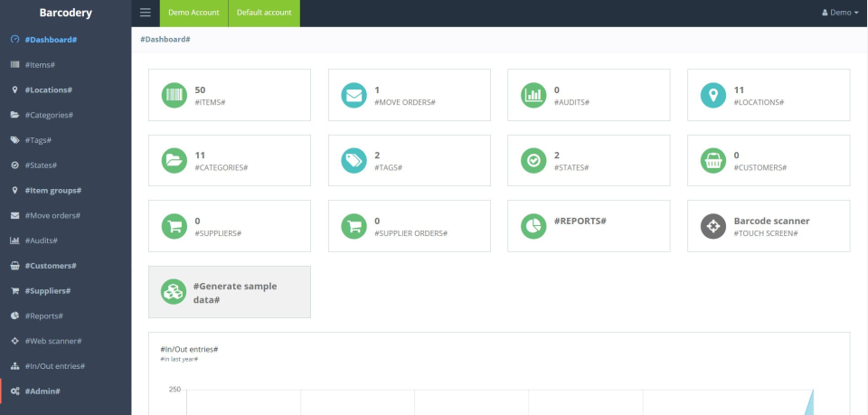This screenshot has height=415, width=868.
Task: Toggle the hamburger sidebar menu icon
Action: coord(145,12)
